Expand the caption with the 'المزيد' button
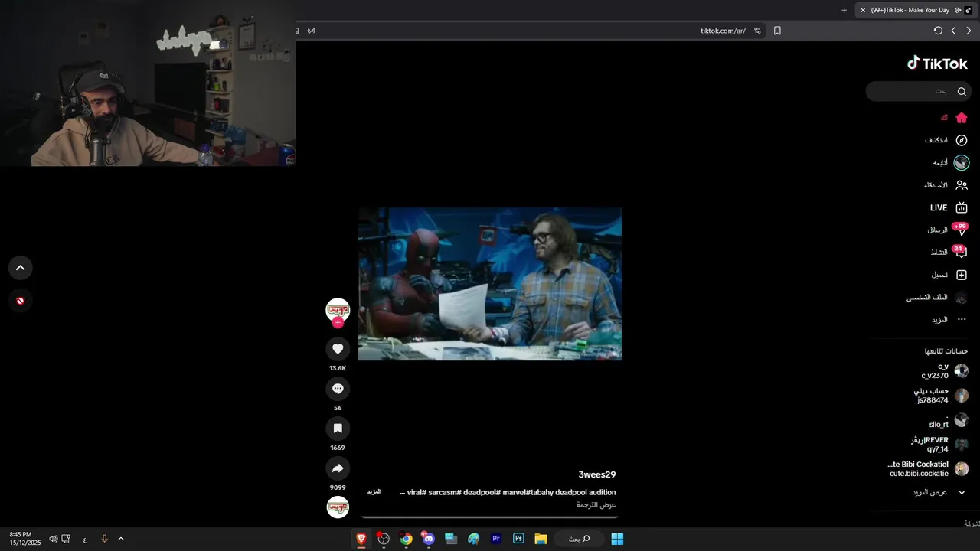980x551 pixels. [x=374, y=491]
